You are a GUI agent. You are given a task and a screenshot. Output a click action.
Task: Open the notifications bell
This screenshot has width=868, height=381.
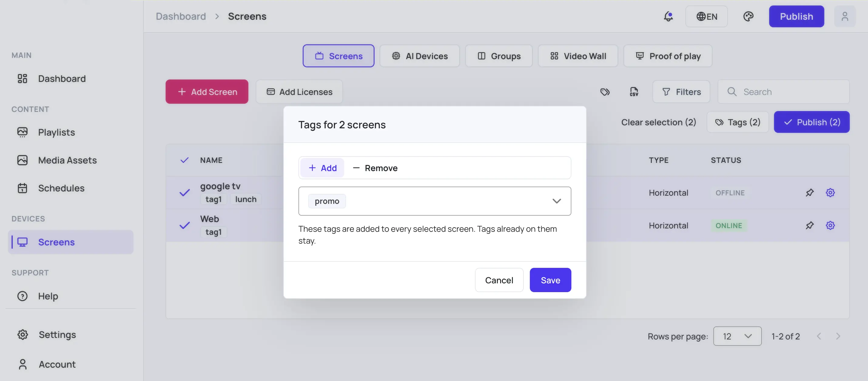click(668, 16)
